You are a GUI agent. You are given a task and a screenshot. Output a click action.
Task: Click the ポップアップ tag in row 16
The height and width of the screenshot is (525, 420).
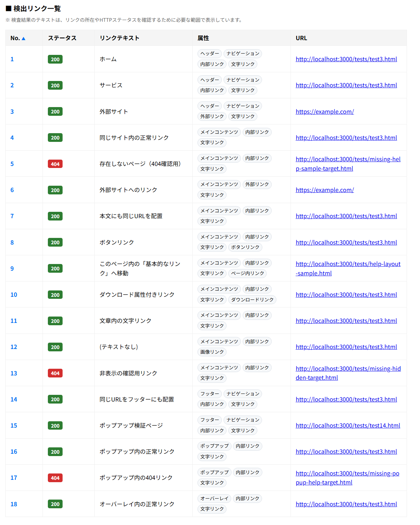pos(215,446)
